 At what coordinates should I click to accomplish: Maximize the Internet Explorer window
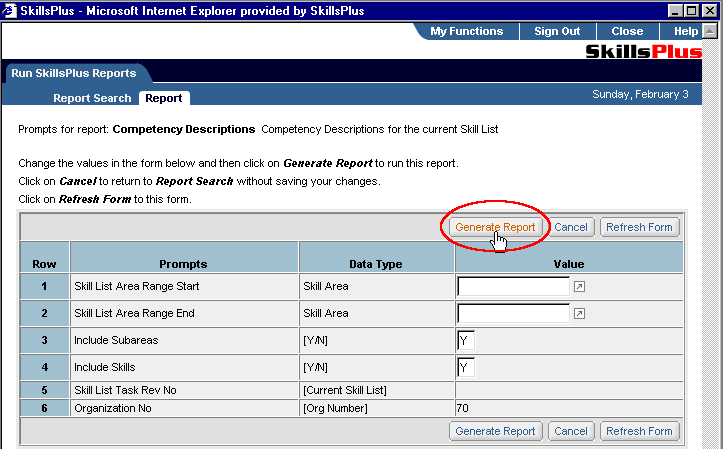click(x=692, y=10)
